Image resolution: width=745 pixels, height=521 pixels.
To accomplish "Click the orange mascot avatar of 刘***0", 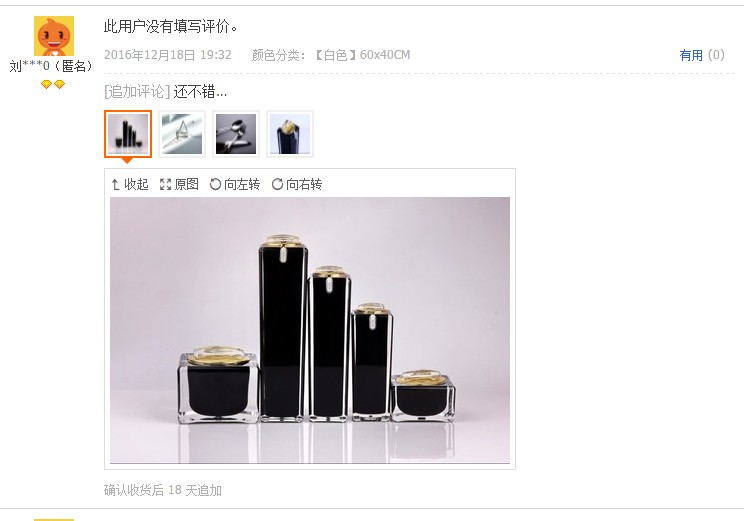I will pos(54,36).
